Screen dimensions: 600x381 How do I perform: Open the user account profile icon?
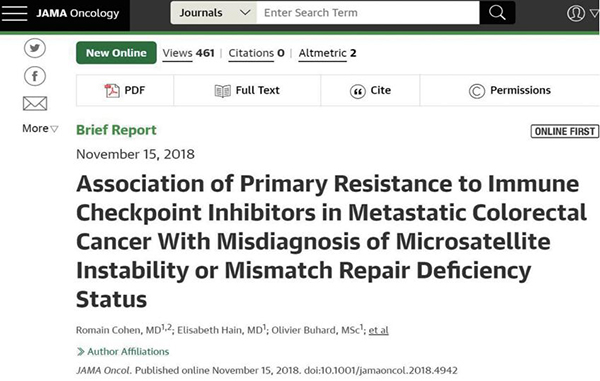(x=576, y=13)
